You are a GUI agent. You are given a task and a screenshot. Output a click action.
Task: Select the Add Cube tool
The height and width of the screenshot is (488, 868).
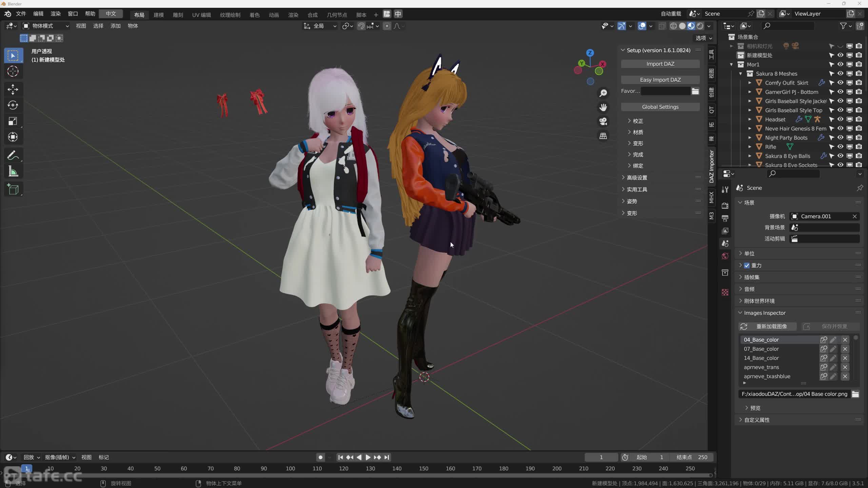(13, 189)
